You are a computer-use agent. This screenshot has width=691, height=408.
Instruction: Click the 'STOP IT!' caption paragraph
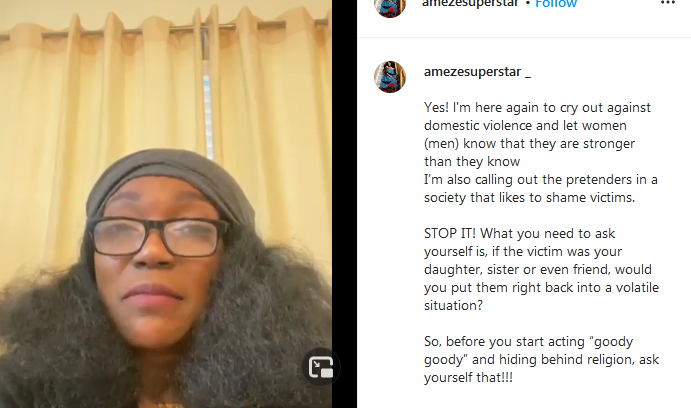point(541,269)
